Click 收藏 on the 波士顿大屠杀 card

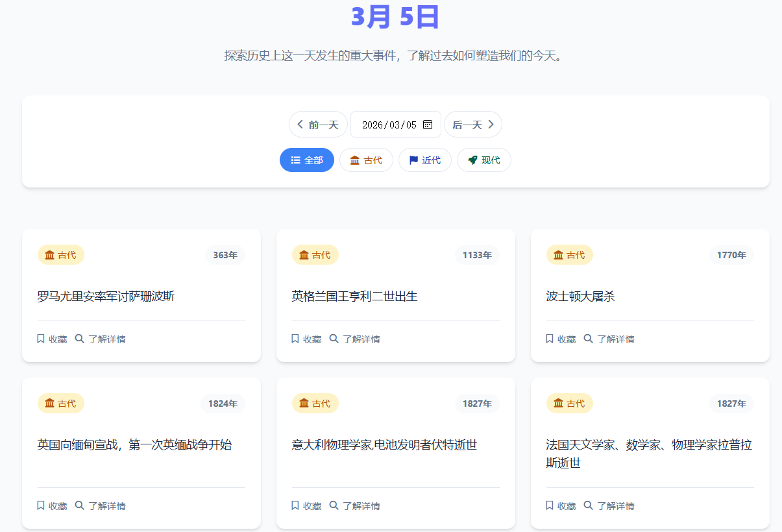coord(561,339)
